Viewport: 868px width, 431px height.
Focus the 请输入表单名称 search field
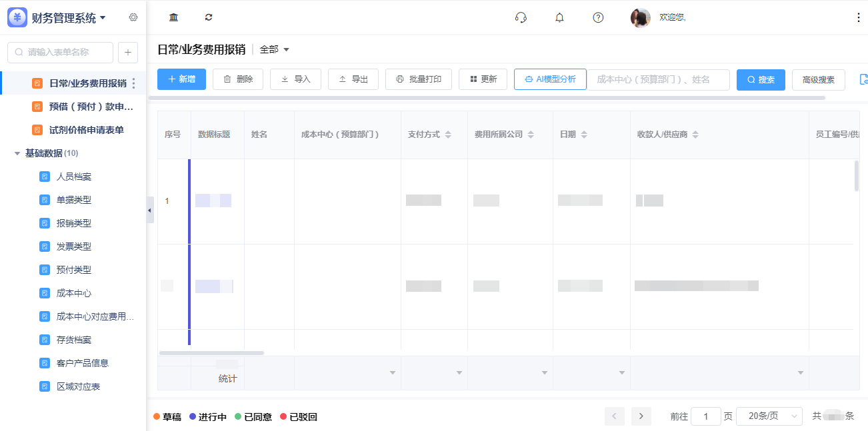tap(61, 52)
